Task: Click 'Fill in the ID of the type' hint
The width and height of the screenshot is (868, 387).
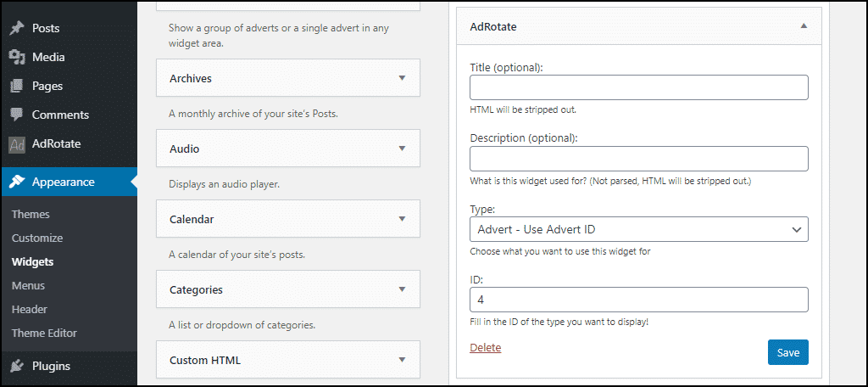Action: (x=559, y=322)
